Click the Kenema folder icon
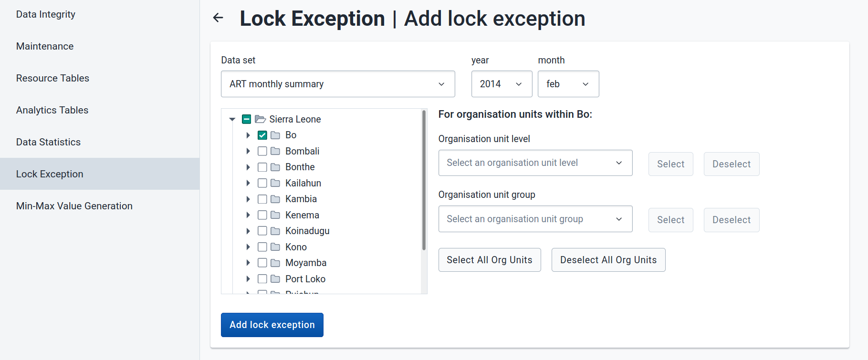 (x=275, y=215)
